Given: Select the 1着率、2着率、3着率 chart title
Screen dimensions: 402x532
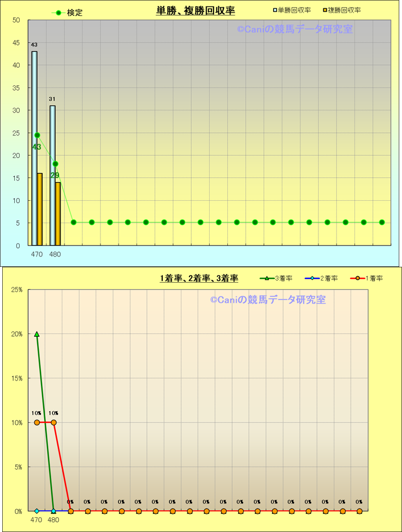Looking at the screenshot, I should [x=199, y=278].
